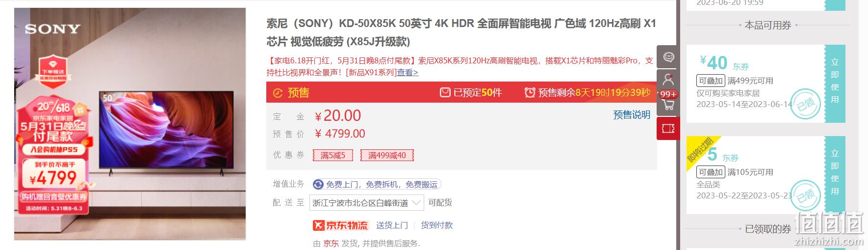Image resolution: width=868 pixels, height=250 pixels.
Task: Follow the 查看> link in promo text
Action: pyautogui.click(x=408, y=73)
